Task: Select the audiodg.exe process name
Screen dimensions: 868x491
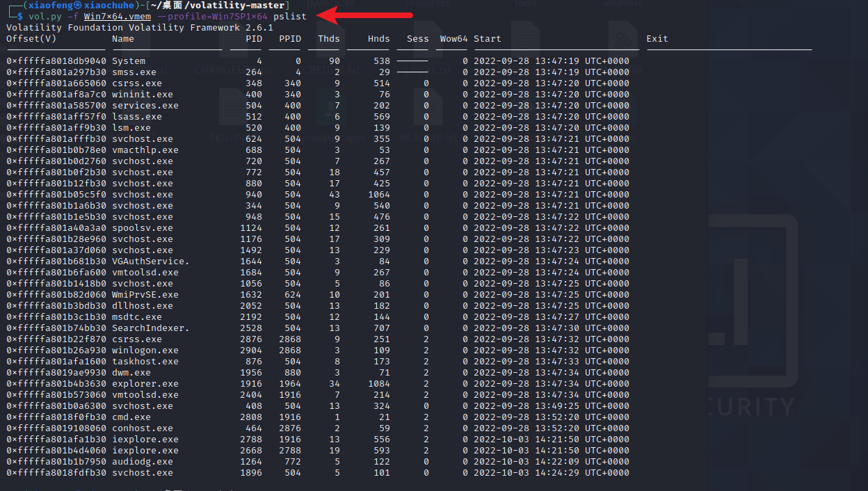Action: click(143, 461)
